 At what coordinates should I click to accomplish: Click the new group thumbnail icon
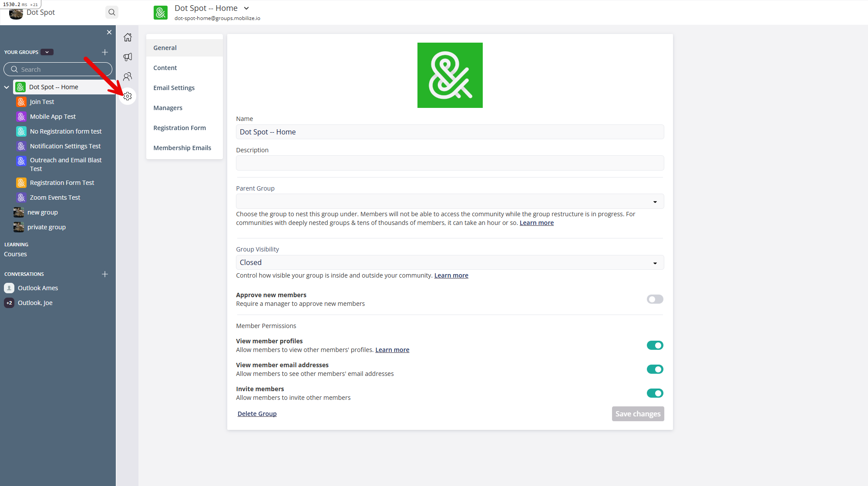pyautogui.click(x=19, y=212)
